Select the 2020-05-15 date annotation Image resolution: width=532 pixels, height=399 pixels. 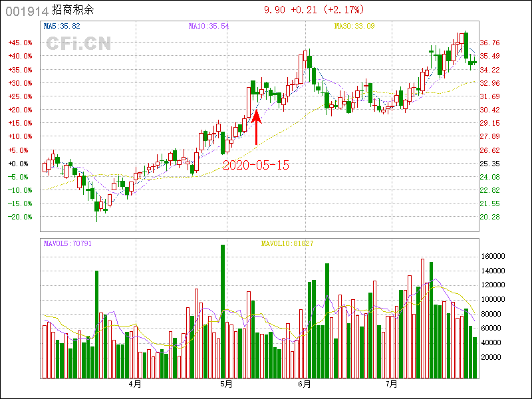click(256, 166)
